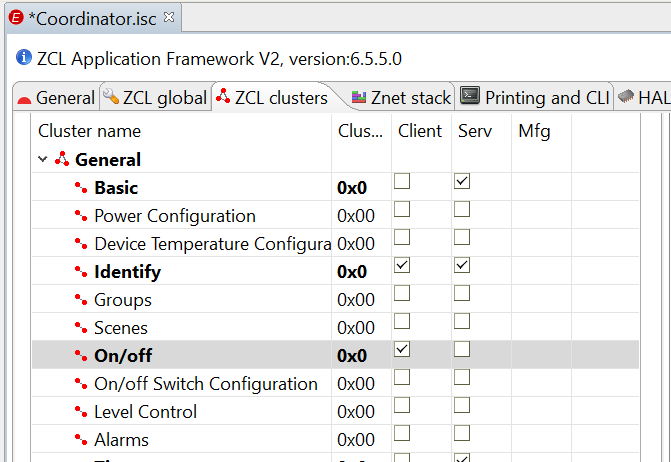Screen dimensions: 671x462
Task: Select the Scenes cluster row
Action: pyautogui.click(x=335, y=327)
